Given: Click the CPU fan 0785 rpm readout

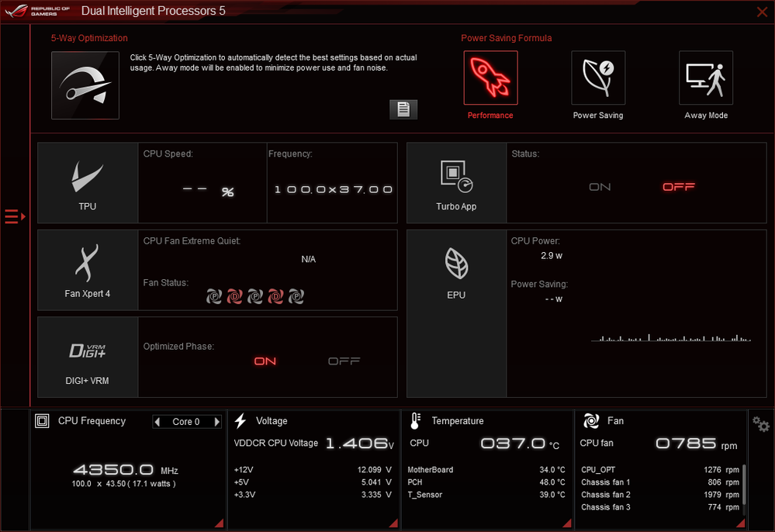Looking at the screenshot, I should (x=697, y=444).
